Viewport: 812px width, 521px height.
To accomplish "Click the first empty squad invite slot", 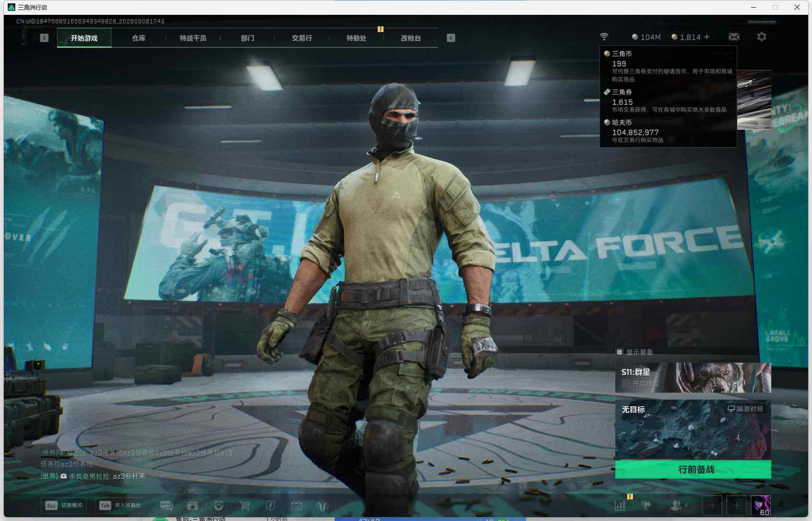I will point(712,505).
